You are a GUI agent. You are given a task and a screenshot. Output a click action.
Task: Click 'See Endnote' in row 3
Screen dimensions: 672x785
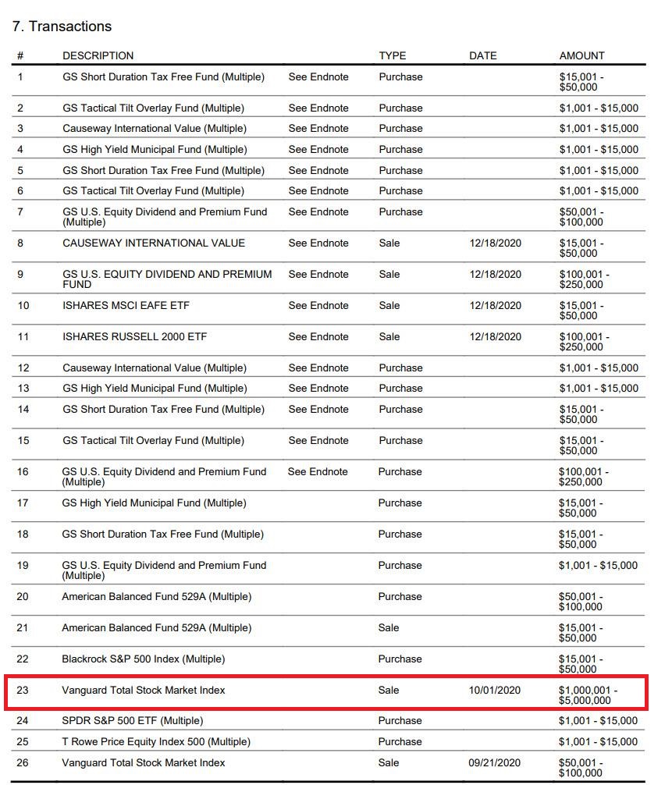(318, 128)
